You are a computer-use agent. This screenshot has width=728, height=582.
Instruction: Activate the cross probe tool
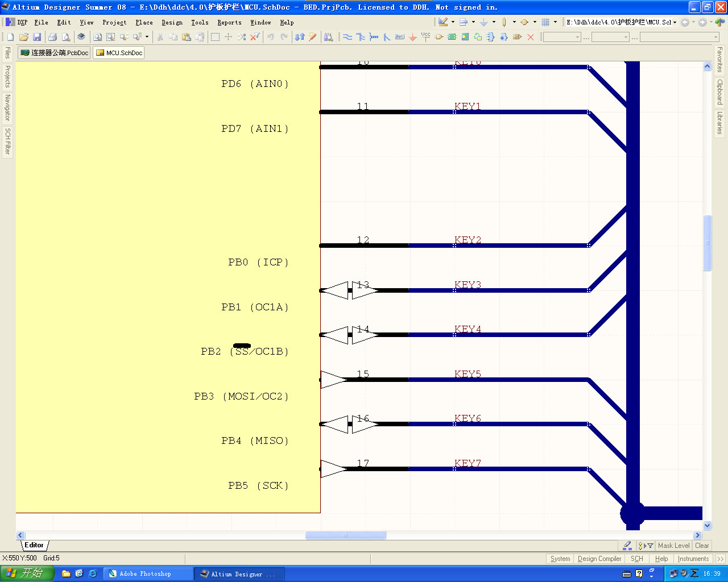(x=312, y=37)
